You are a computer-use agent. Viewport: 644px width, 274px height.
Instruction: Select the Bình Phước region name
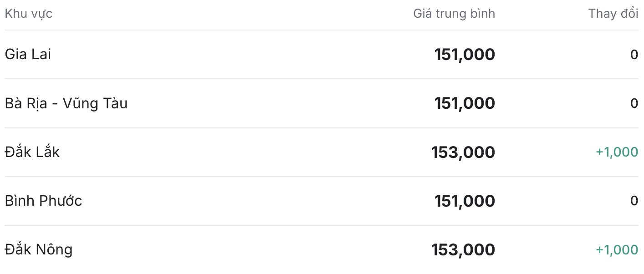coord(43,201)
